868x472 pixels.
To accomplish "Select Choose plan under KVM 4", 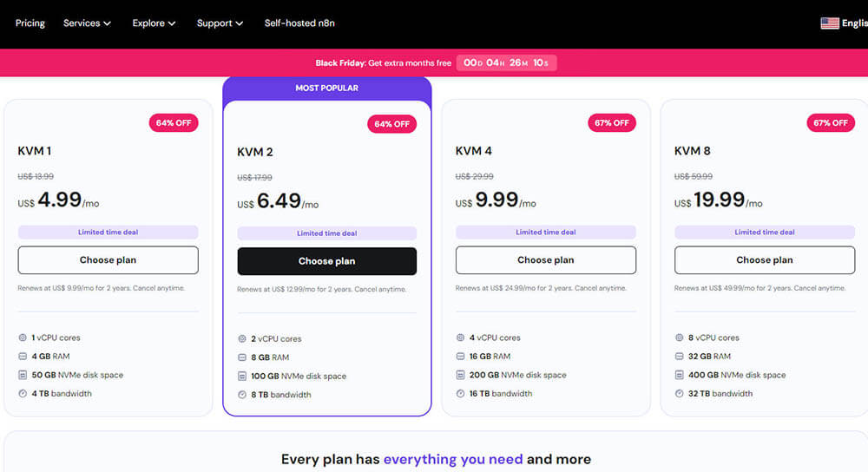I will 545,260.
